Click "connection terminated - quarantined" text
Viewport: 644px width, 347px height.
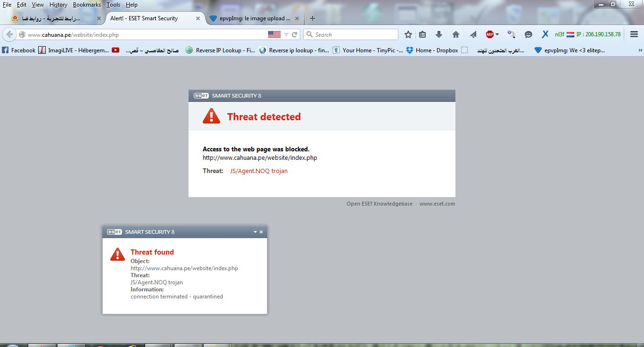[177, 297]
